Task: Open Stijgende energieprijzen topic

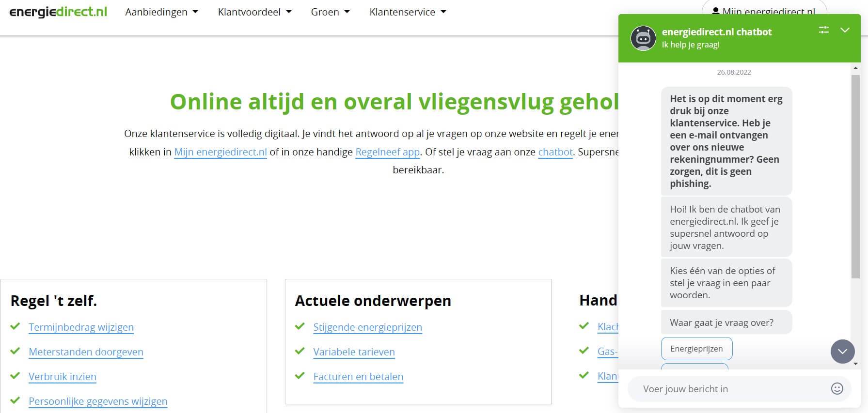Action: 367,327
